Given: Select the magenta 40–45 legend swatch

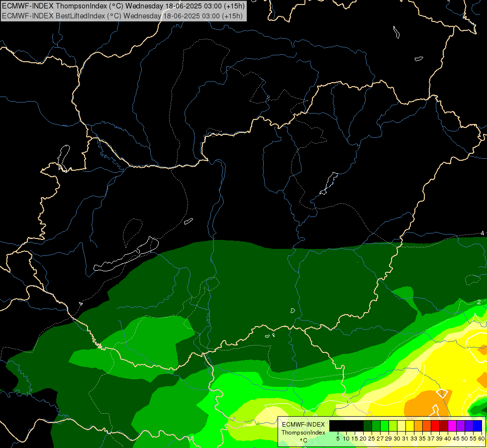Looking at the screenshot, I should [x=452, y=426].
